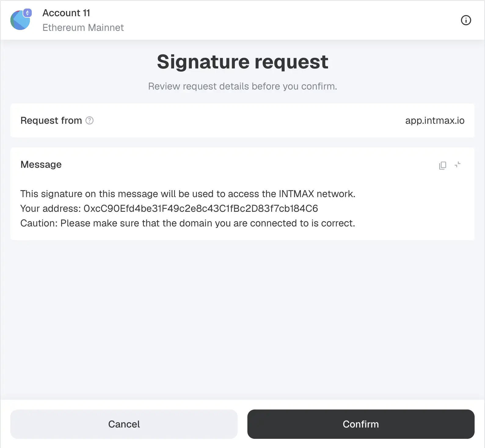
Task: Click the app.intmax.io domain
Action: (x=435, y=121)
